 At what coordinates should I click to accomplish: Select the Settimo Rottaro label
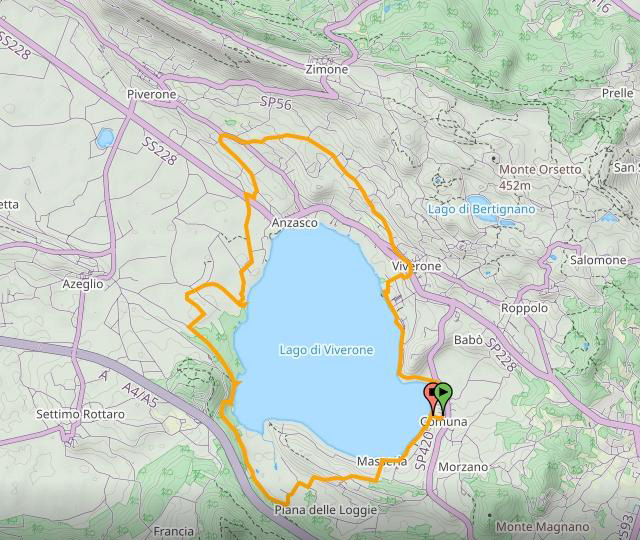(x=80, y=414)
